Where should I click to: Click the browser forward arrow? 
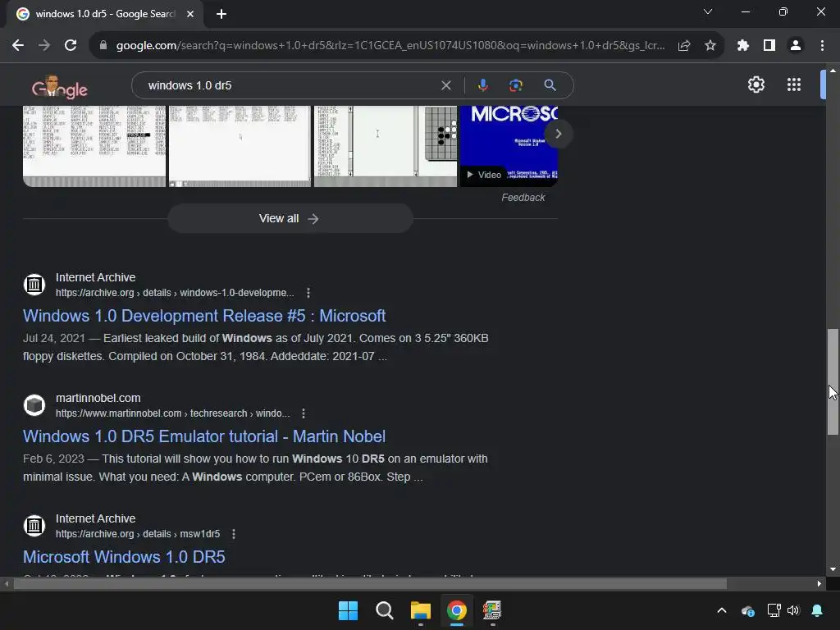click(x=44, y=46)
